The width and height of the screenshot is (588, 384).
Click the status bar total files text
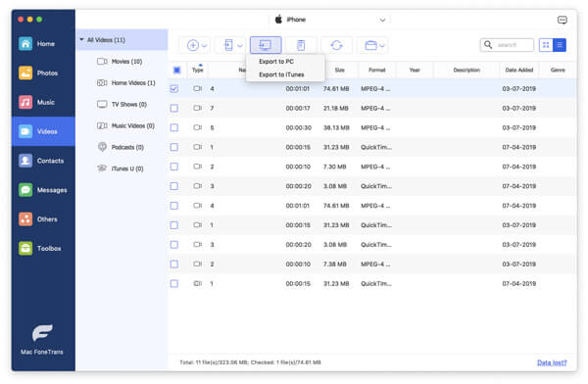(251, 362)
